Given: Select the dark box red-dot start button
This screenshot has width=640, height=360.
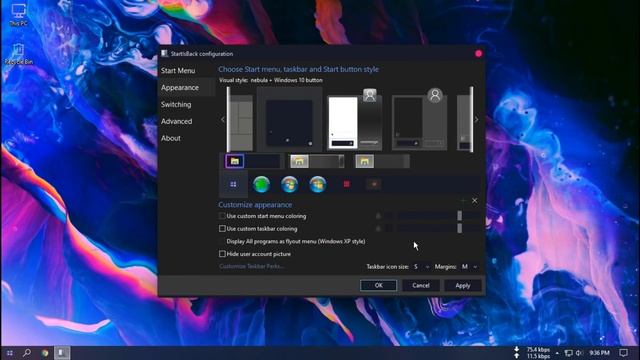Looking at the screenshot, I should point(374,184).
